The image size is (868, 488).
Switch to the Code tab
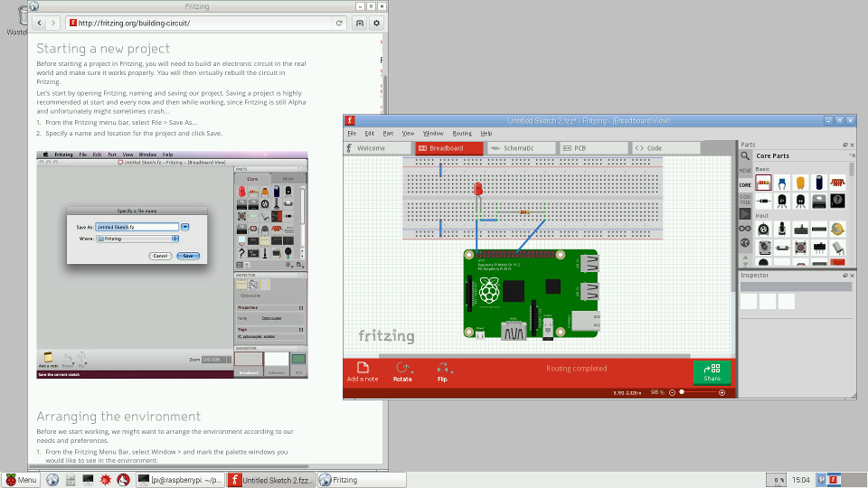coord(666,148)
